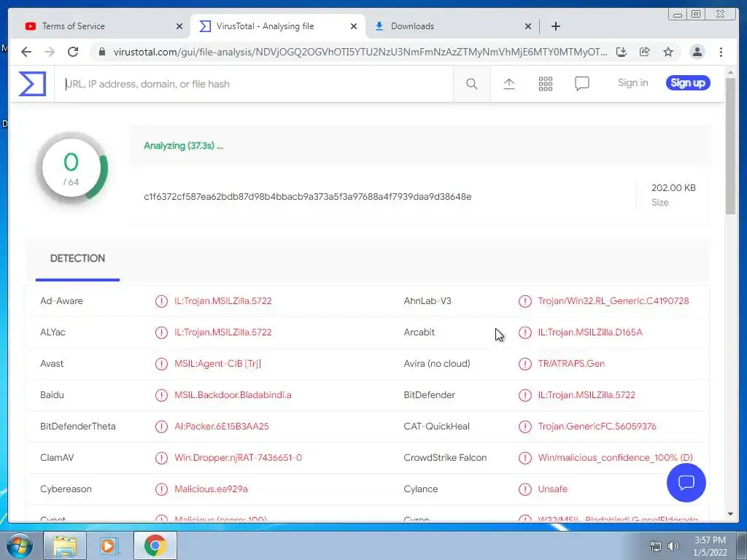Go back with the browser back arrow
The height and width of the screenshot is (560, 747).
(x=26, y=52)
